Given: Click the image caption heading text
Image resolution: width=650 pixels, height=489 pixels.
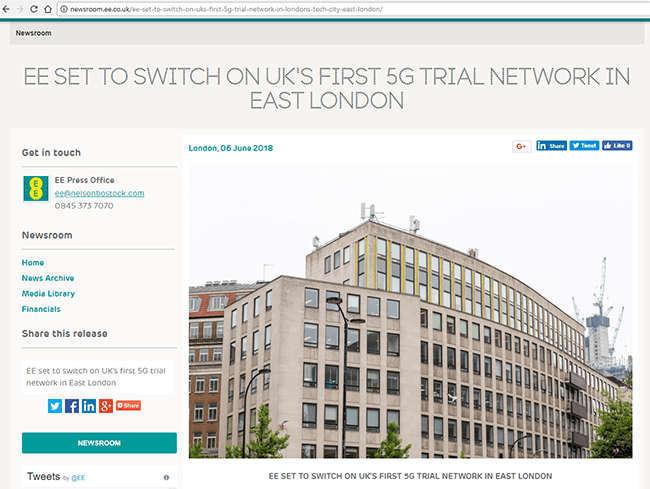Looking at the screenshot, I should [x=410, y=476].
